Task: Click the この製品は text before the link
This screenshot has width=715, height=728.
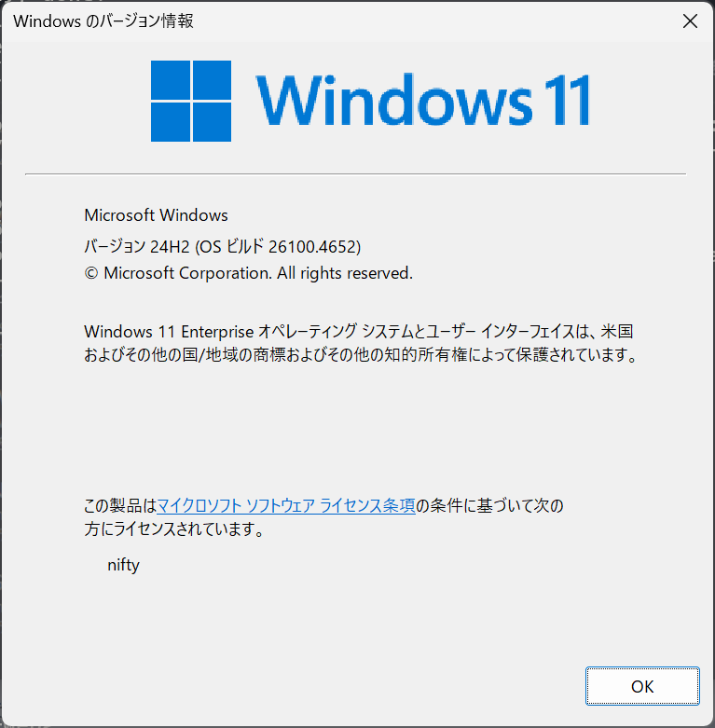Action: (x=120, y=505)
